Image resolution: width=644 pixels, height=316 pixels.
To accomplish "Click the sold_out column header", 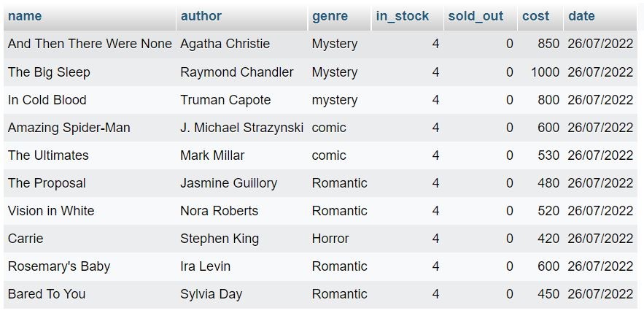I will [476, 16].
